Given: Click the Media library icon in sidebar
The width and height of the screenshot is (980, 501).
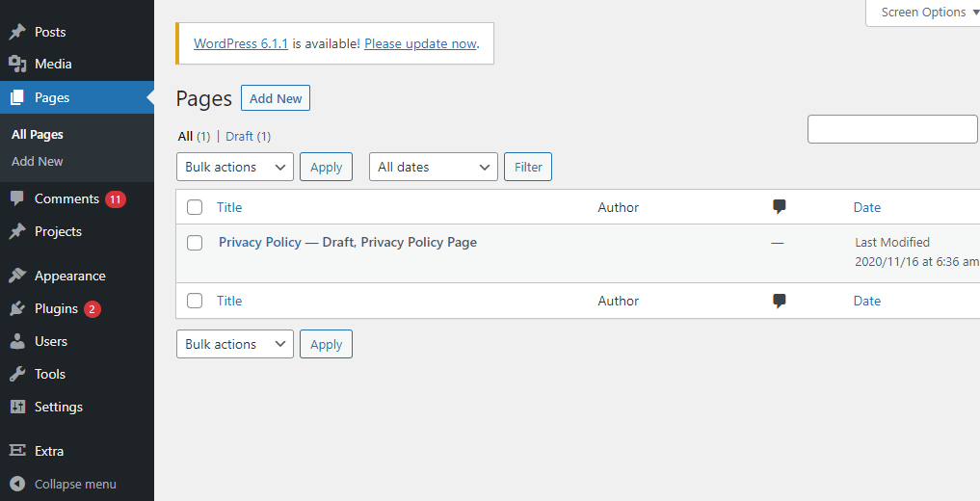Looking at the screenshot, I should pos(17,64).
